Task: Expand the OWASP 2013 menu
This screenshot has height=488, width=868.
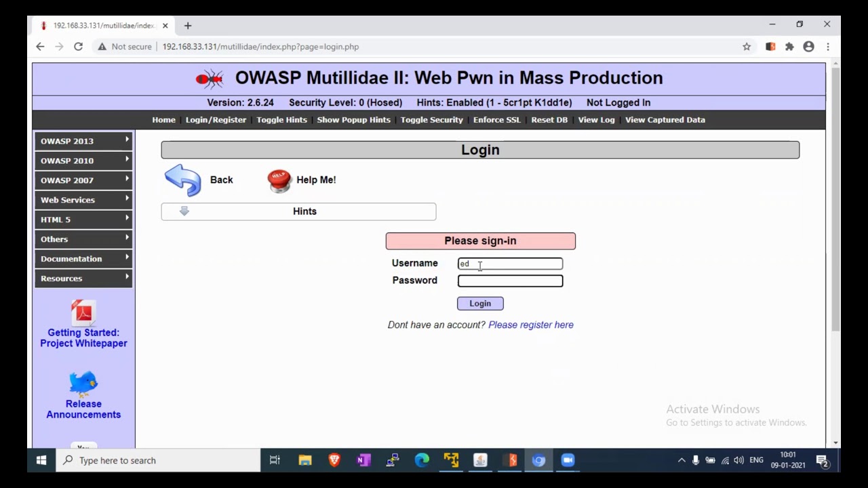Action: 83,141
